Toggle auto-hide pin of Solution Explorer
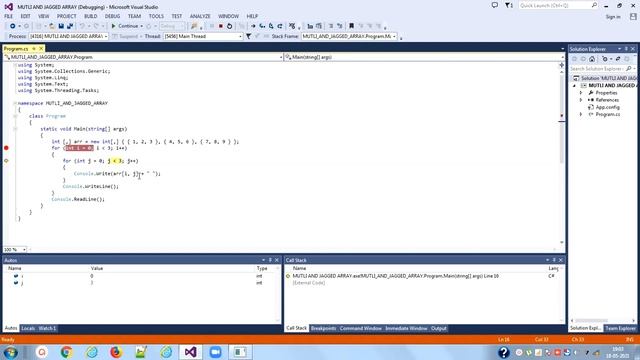Image resolution: width=640 pixels, height=360 pixels. 626,49
